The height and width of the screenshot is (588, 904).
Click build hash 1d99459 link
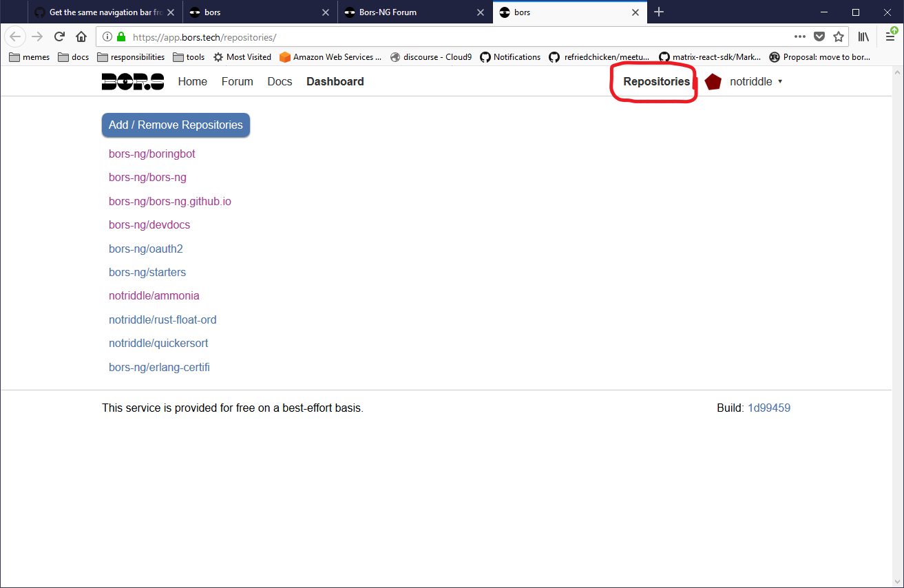[768, 408]
